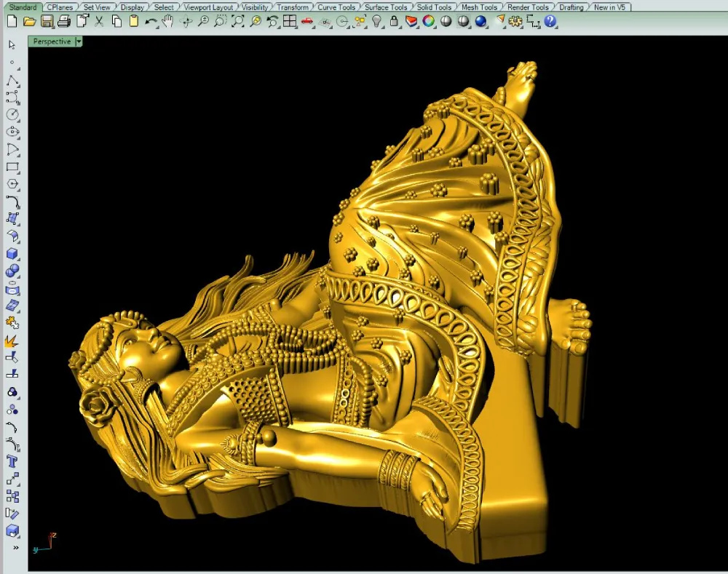Click the Select Objects toolbar icon

tap(360, 21)
